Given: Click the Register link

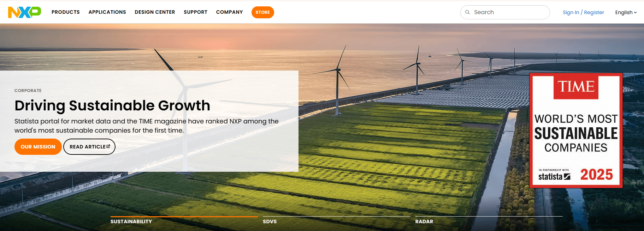Looking at the screenshot, I should coord(594,12).
